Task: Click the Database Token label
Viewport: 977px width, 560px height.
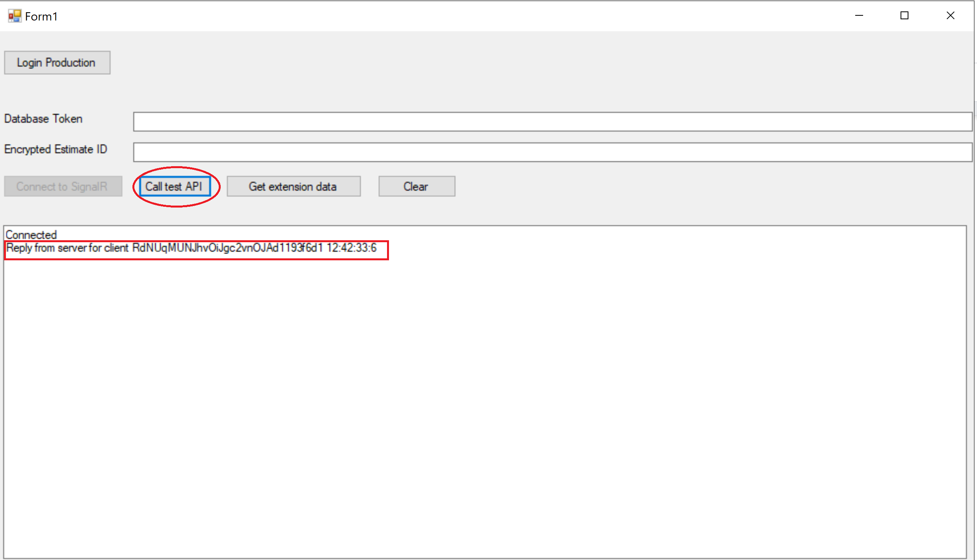Action: tap(43, 119)
